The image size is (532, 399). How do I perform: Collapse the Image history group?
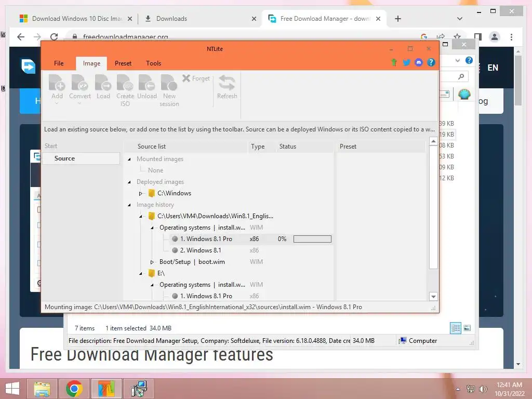[129, 205]
